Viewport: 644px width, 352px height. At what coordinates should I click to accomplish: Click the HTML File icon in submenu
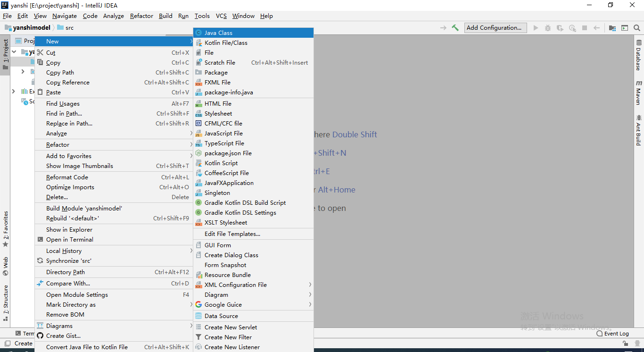(198, 103)
